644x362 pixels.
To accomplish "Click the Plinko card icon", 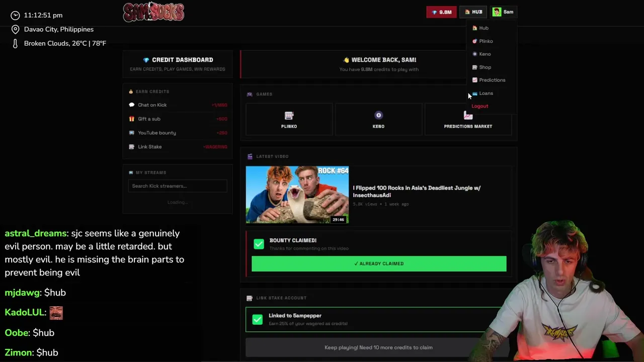I will pos(289,116).
